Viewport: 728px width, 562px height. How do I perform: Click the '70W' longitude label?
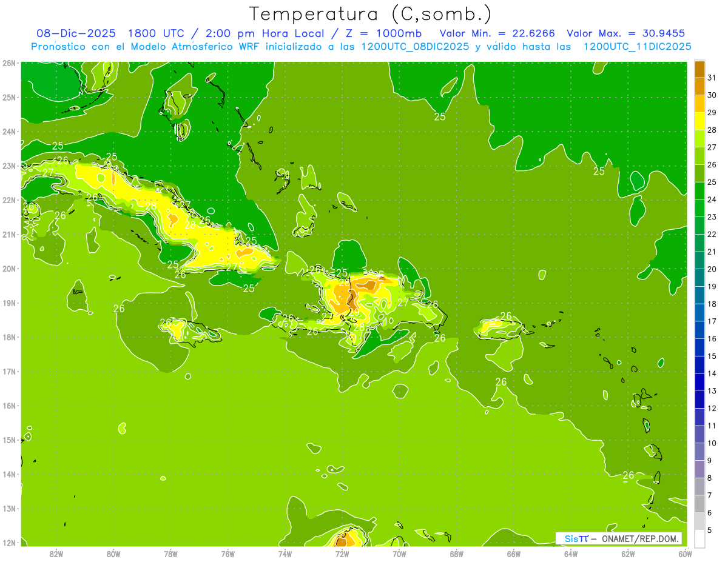point(399,554)
